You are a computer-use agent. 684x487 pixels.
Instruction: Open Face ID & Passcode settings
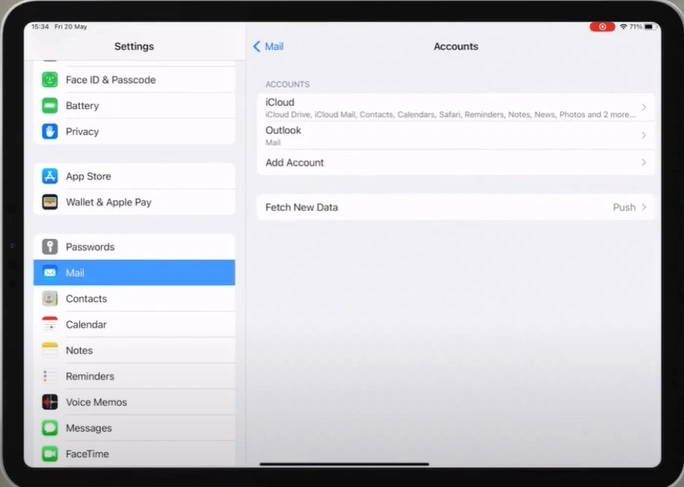134,80
